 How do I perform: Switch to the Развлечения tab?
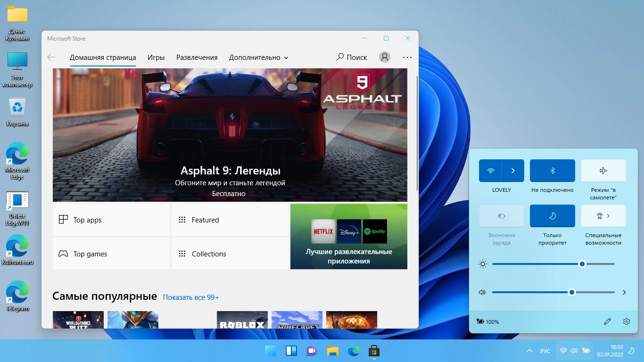[x=197, y=58]
